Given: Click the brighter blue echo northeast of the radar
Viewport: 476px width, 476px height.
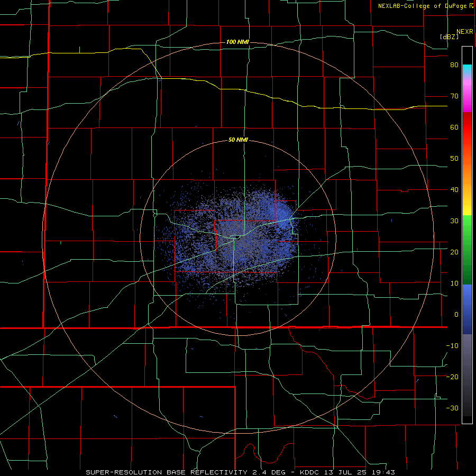Looking at the screenshot, I should (x=283, y=217).
